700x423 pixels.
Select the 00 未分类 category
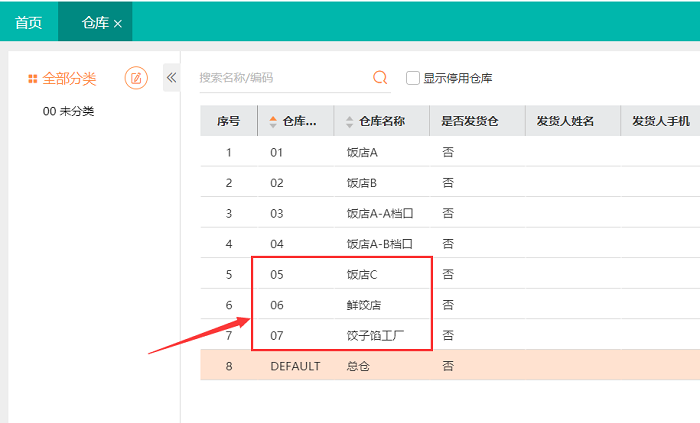68,111
